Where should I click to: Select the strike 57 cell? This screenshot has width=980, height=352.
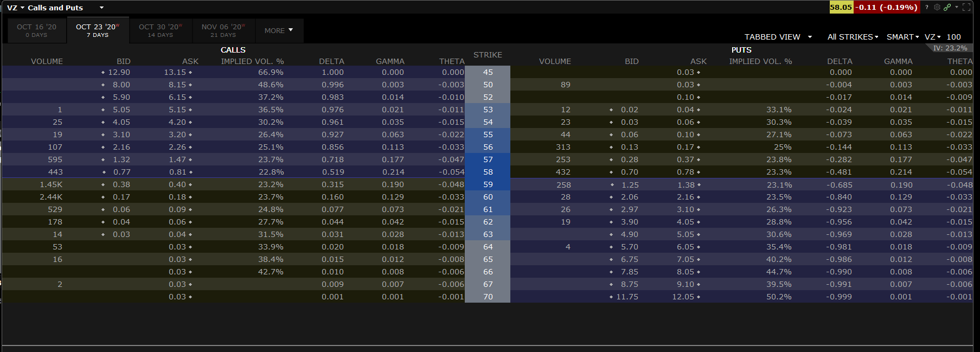(x=488, y=159)
